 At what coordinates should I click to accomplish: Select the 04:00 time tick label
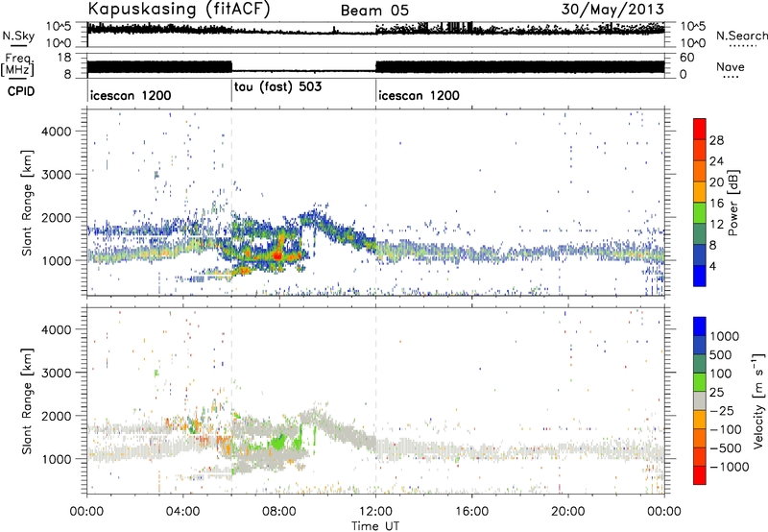pos(183,512)
